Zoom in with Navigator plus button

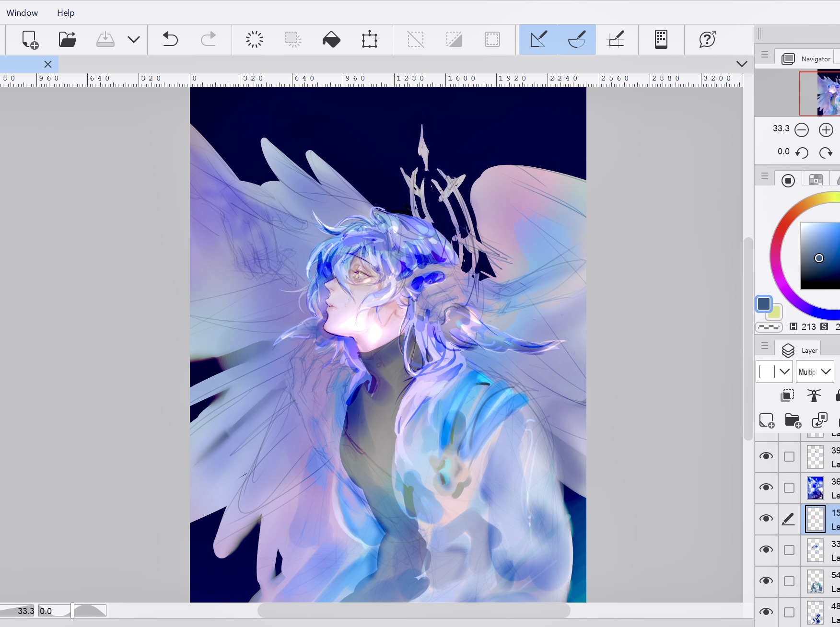pos(826,130)
